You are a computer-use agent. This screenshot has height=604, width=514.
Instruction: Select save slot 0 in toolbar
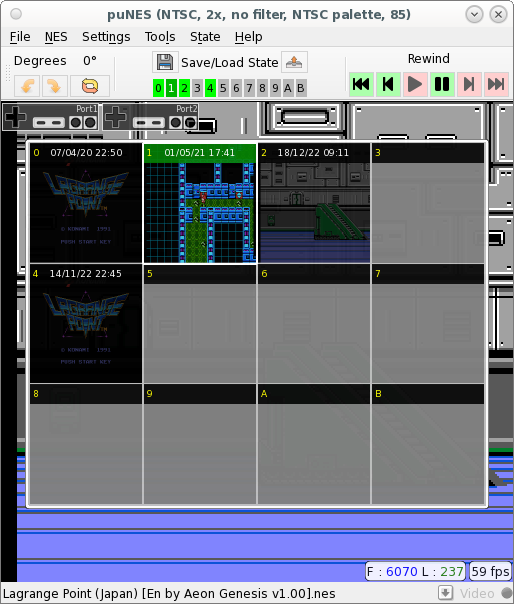pyautogui.click(x=158, y=88)
